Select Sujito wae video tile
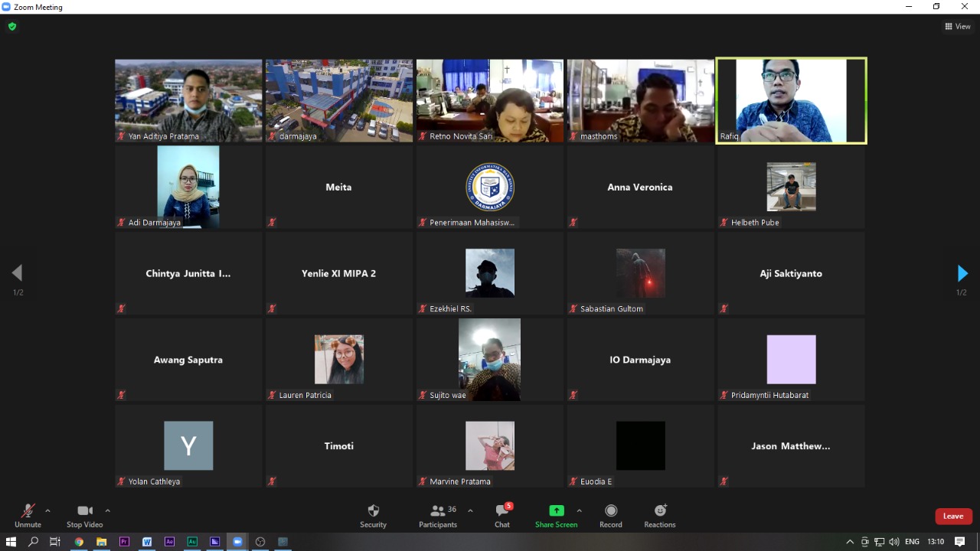Screen dimensions: 980x551 pyautogui.click(x=490, y=360)
